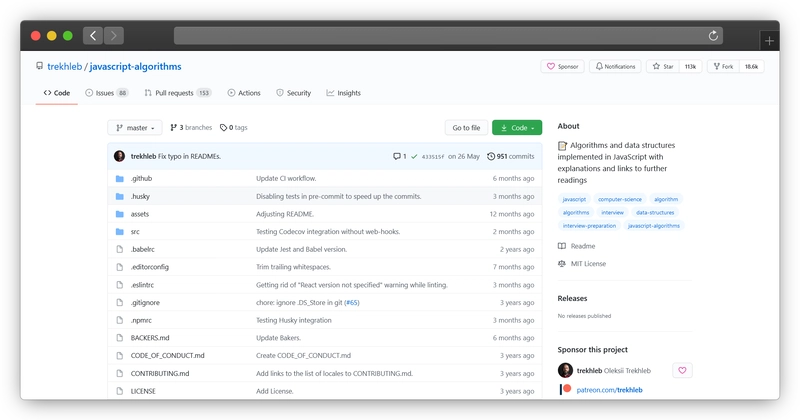Click the .github folder icon
The width and height of the screenshot is (800, 420).
pyautogui.click(x=119, y=179)
